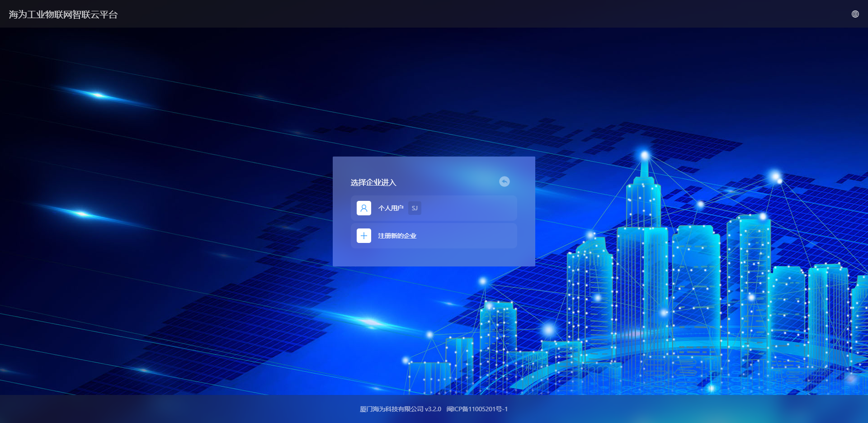Click the personal user avatar icon

(363, 208)
